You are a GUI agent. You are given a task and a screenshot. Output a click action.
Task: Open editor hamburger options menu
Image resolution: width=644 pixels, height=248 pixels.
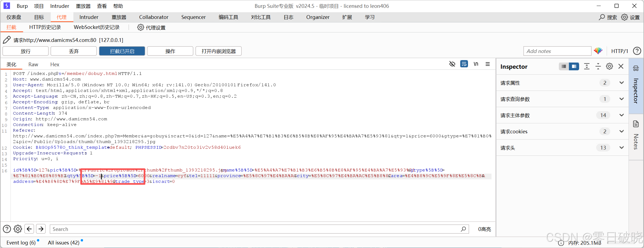pyautogui.click(x=488, y=64)
